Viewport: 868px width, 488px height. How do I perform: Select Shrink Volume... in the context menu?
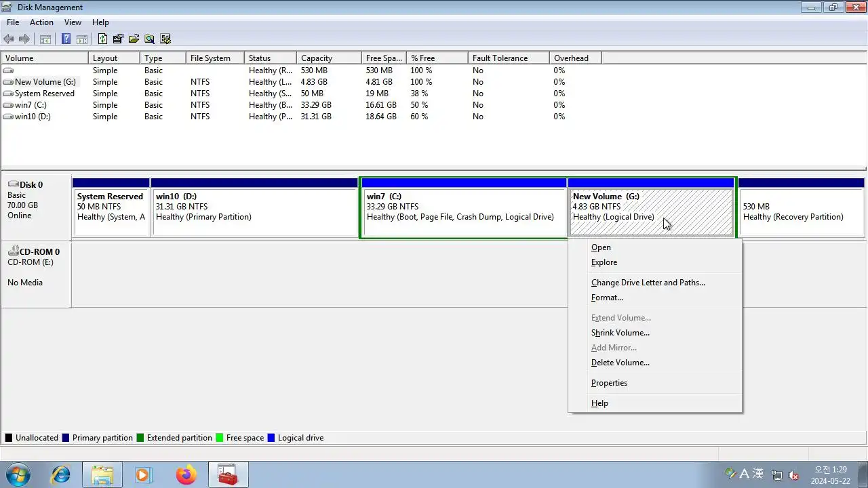[655, 333]
